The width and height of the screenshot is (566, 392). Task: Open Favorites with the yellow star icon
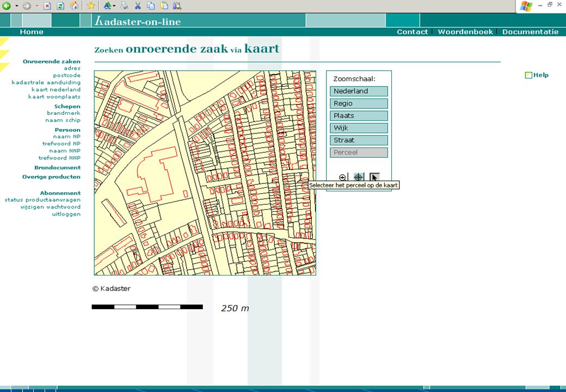click(x=90, y=5)
